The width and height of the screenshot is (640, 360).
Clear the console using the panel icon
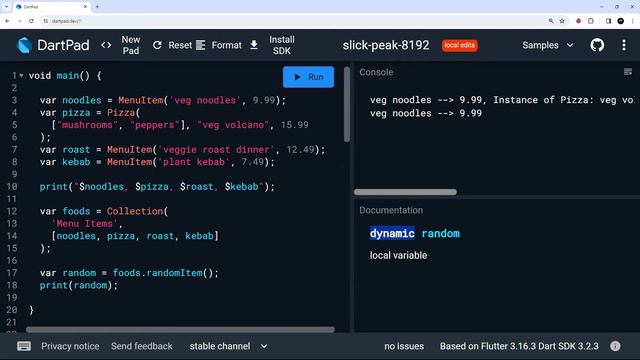tap(628, 72)
